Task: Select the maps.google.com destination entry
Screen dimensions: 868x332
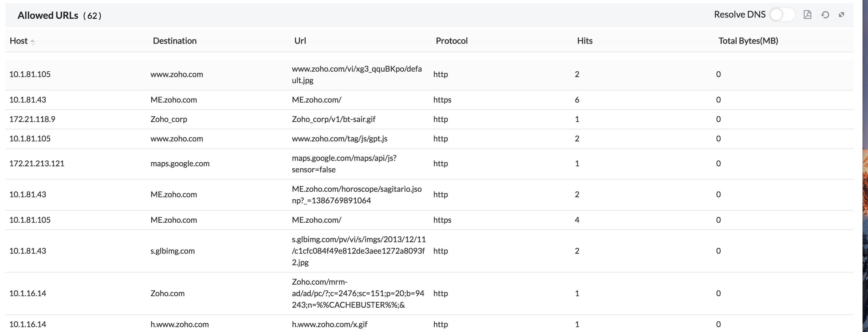Action: click(x=180, y=164)
